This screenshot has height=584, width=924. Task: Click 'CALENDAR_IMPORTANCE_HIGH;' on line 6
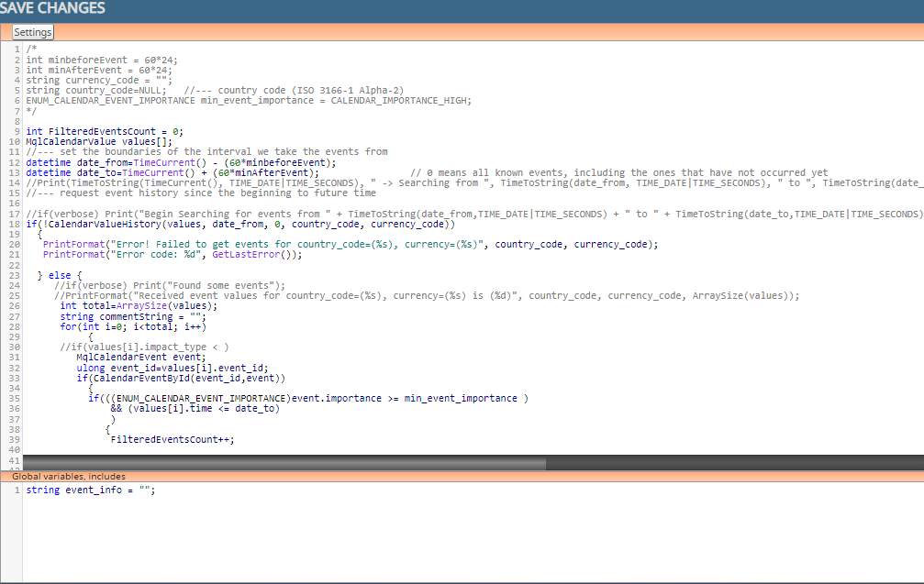point(401,101)
